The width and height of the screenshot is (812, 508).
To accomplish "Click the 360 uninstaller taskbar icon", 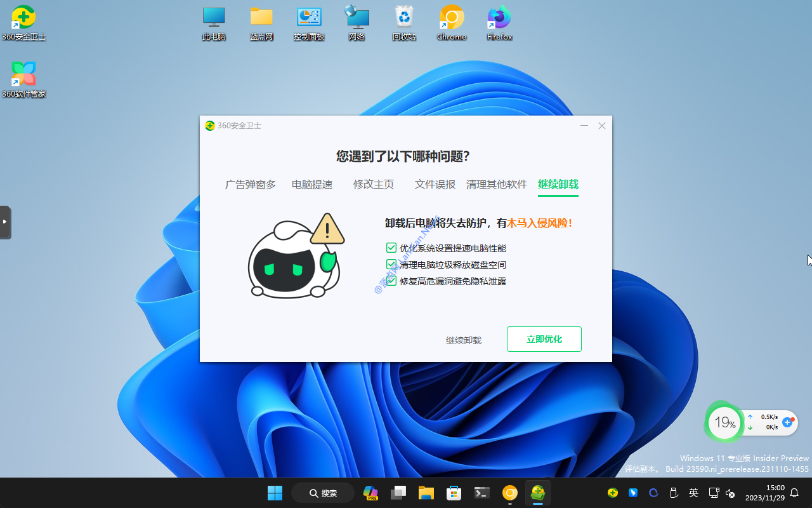I will pyautogui.click(x=538, y=493).
